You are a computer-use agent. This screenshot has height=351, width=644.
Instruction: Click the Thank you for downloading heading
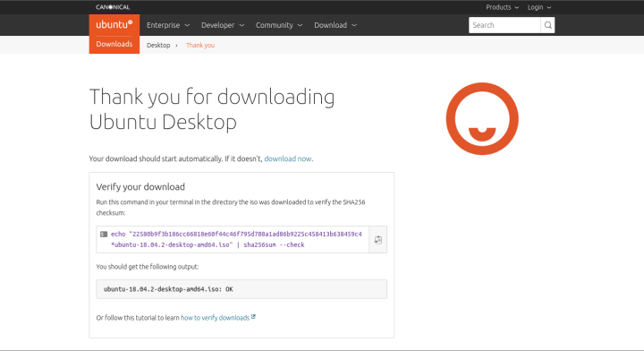tap(212, 109)
